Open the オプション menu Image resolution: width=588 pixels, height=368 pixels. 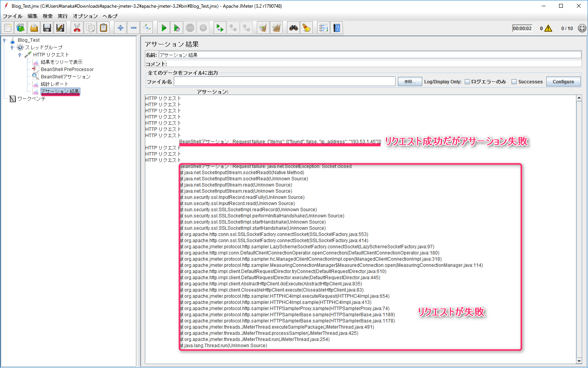(x=85, y=16)
